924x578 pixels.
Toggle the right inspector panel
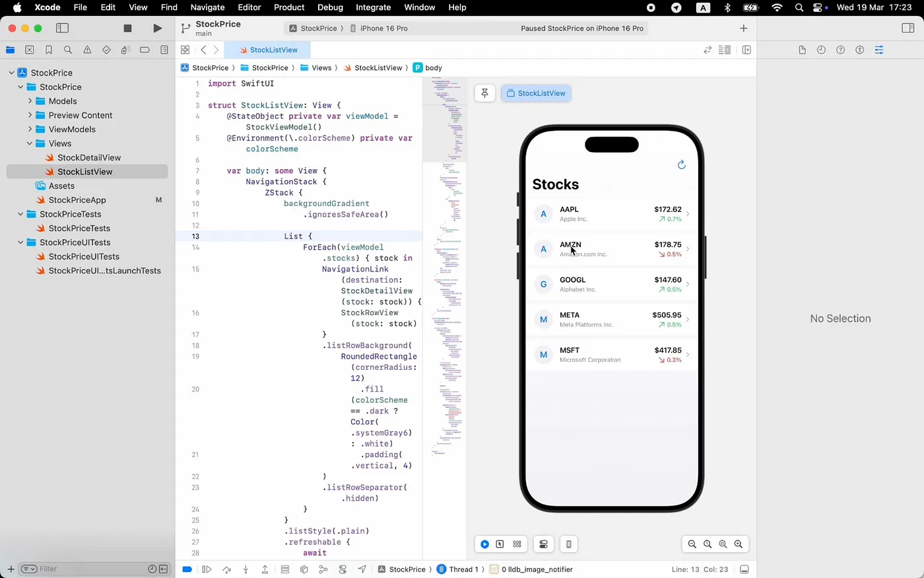pyautogui.click(x=907, y=28)
